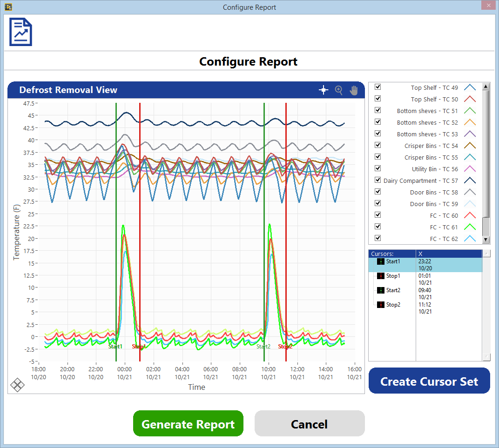
Task: Select the pan hand tool
Action: (x=354, y=90)
